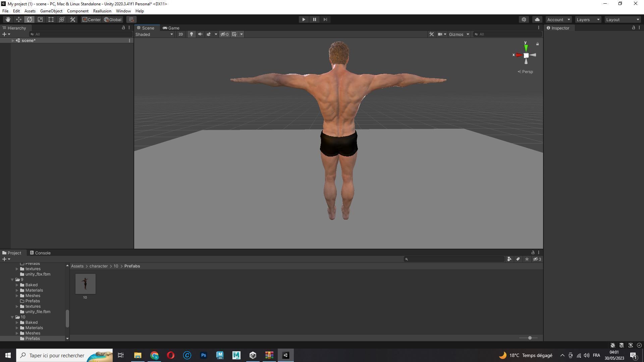Image resolution: width=644 pixels, height=362 pixels.
Task: Open scene Component Editor Tools icon
Action: 432,34
